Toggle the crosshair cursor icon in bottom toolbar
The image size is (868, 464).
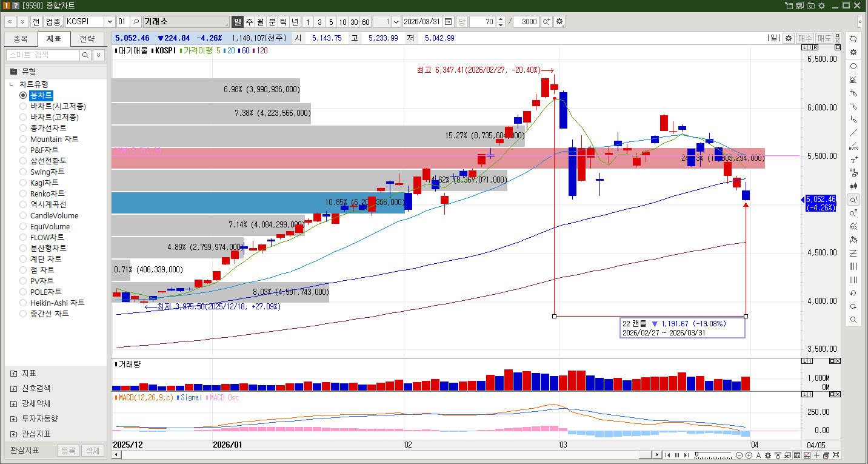pos(816,455)
